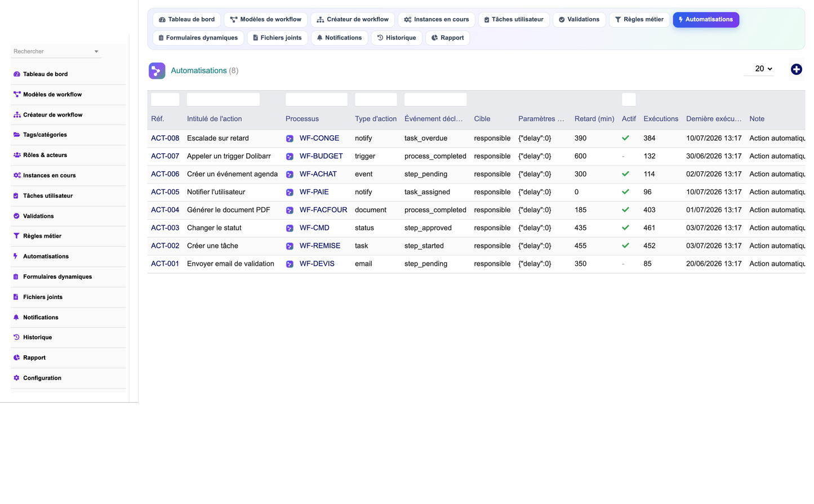Open the Notifications tab in top bar
814x504 pixels.
click(339, 38)
